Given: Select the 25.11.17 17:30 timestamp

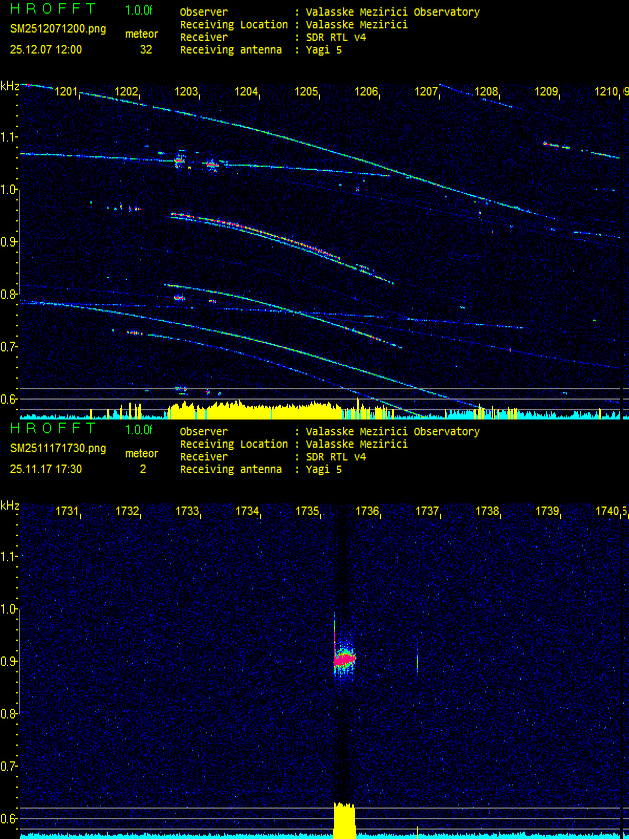Looking at the screenshot, I should (46, 468).
